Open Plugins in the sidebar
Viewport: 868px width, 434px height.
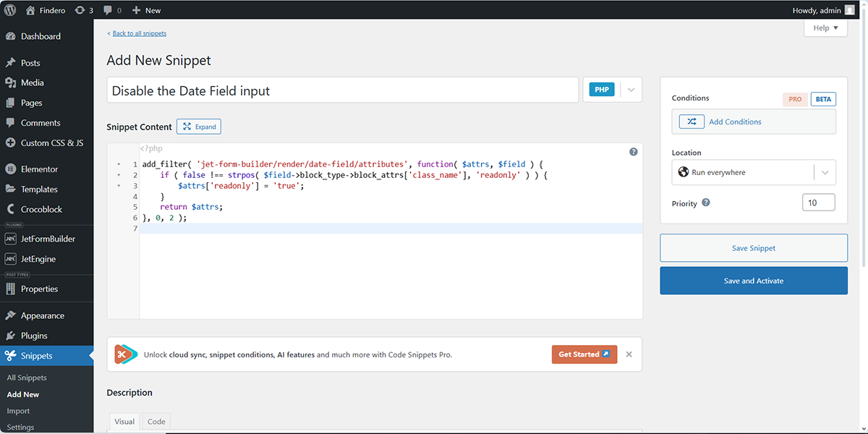tap(46, 336)
